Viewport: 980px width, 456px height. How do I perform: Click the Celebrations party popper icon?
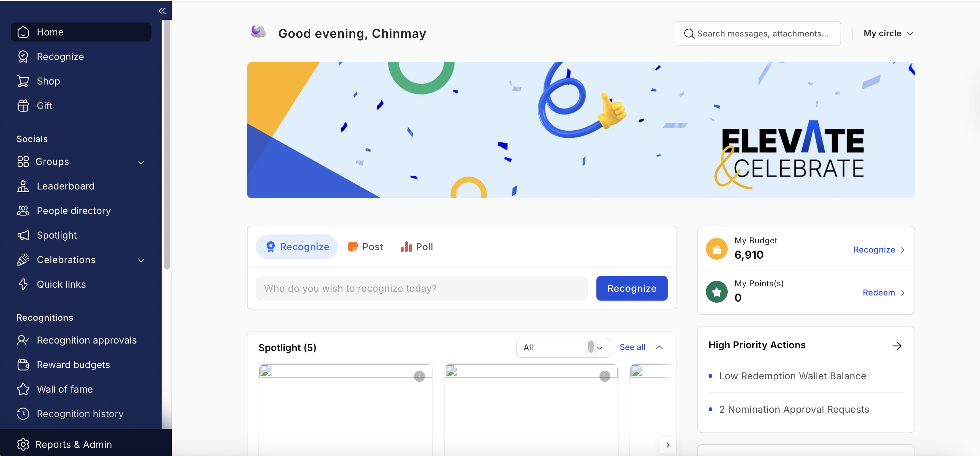click(x=23, y=260)
